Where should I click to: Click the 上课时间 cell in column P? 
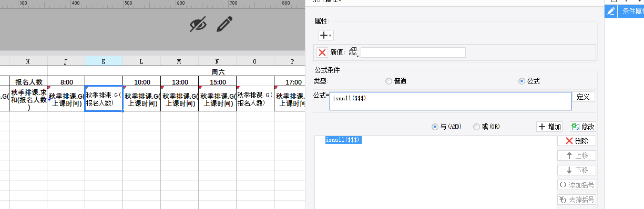coord(290,99)
